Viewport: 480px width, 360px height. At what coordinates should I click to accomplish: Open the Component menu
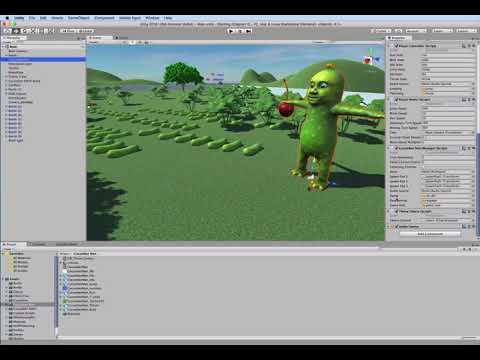tap(104, 18)
